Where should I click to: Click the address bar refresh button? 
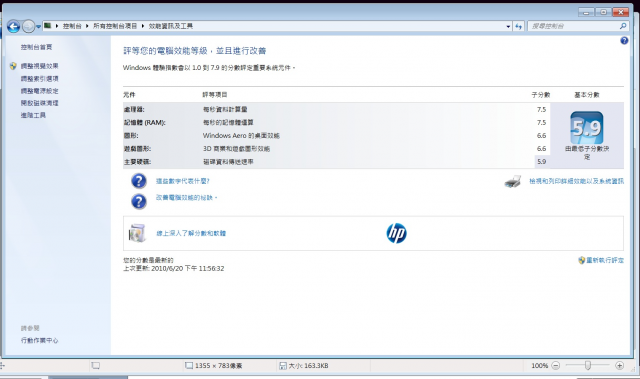click(518, 27)
